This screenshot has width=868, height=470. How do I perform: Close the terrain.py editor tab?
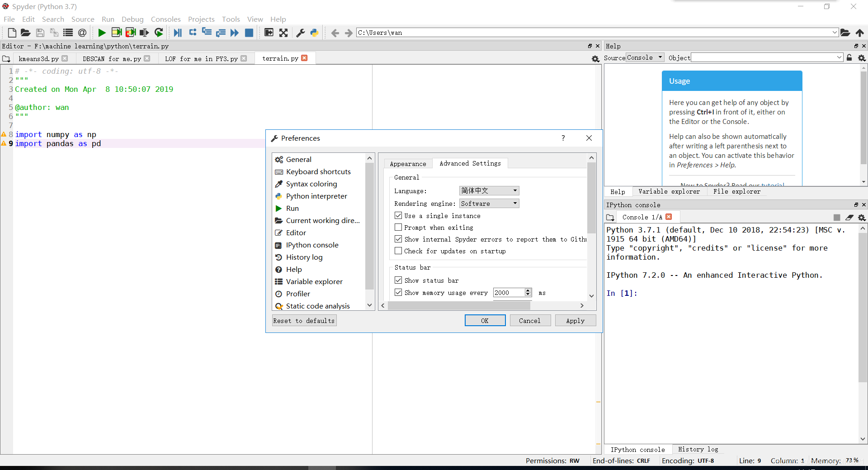coord(304,58)
